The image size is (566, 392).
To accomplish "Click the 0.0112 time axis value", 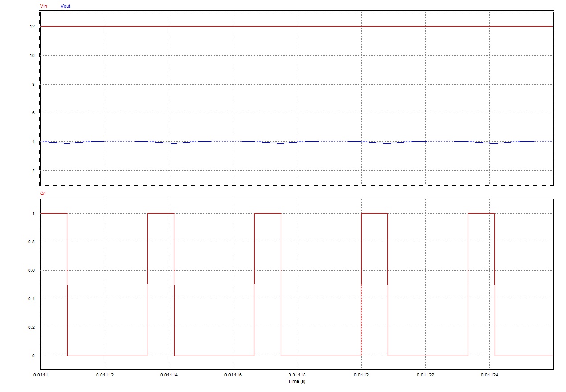I will click(361, 375).
